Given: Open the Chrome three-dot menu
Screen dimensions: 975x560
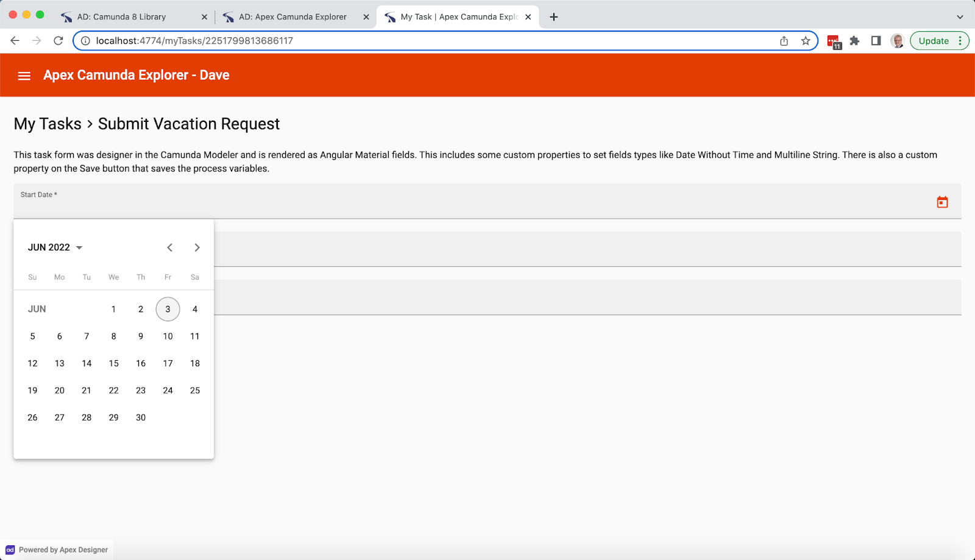Looking at the screenshot, I should (960, 41).
